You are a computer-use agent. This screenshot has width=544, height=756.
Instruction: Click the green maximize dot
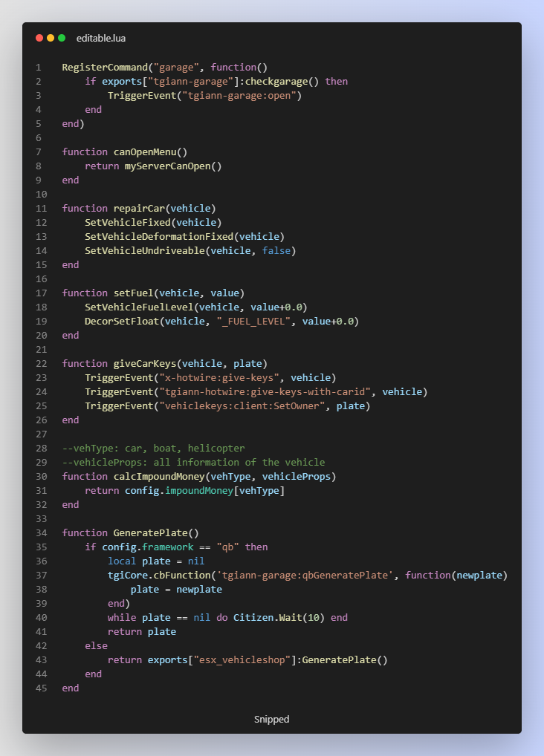click(x=62, y=38)
